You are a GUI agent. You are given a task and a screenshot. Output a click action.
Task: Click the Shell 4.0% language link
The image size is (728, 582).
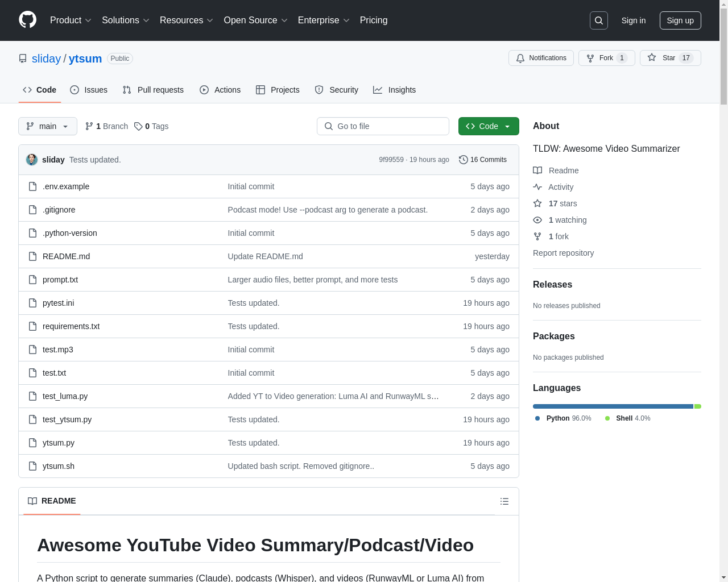627,418
